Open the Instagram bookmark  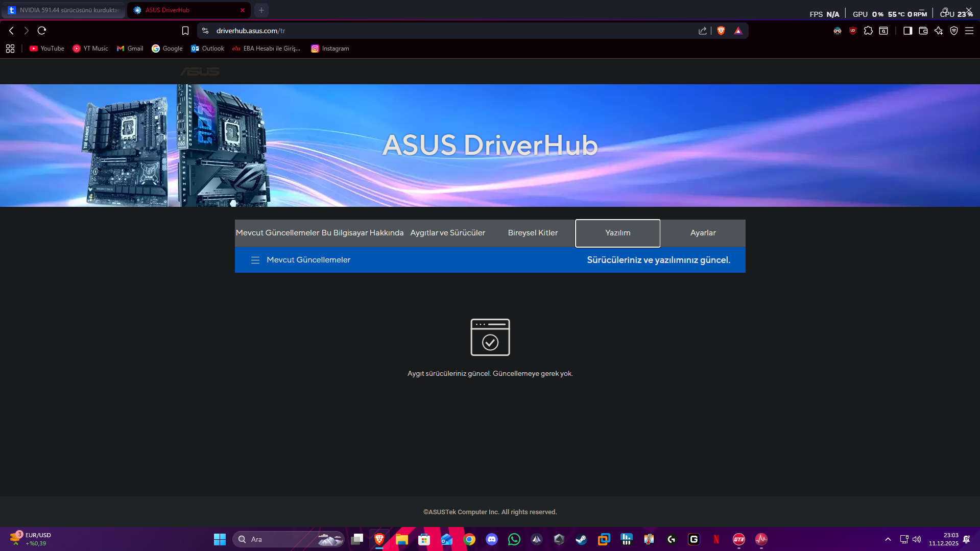pos(330,49)
